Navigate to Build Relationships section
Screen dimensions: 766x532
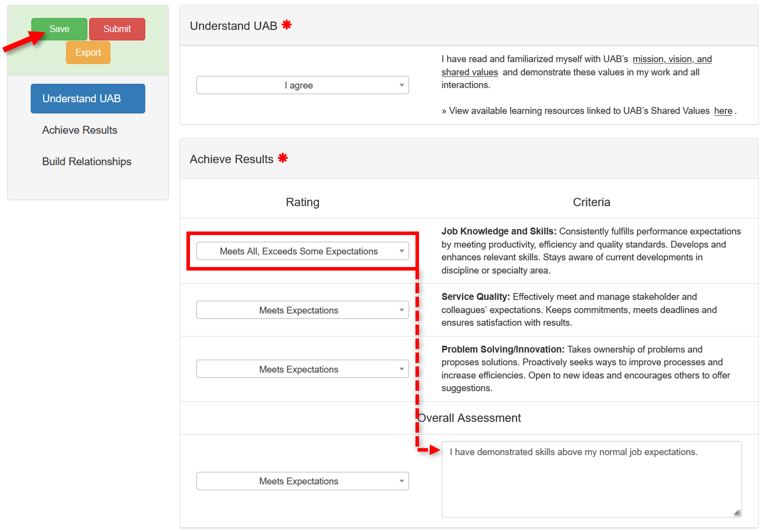pyautogui.click(x=86, y=161)
